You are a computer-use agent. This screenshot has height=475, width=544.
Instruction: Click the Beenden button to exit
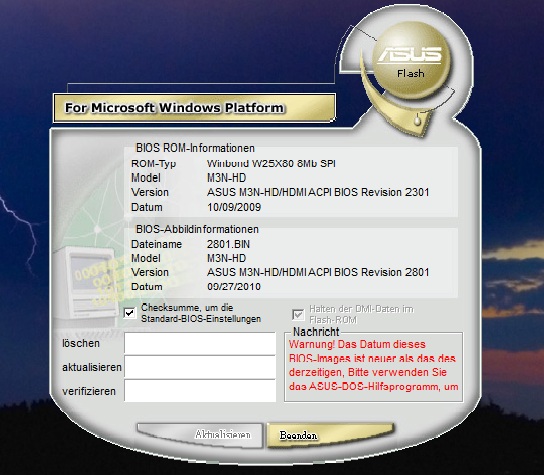pyautogui.click(x=331, y=435)
